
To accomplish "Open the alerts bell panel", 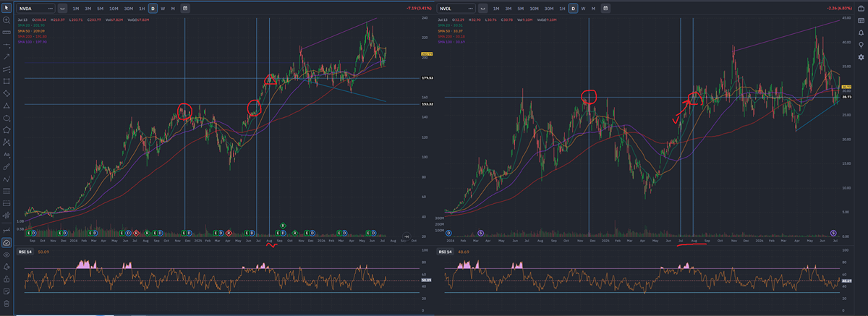I will (x=861, y=33).
